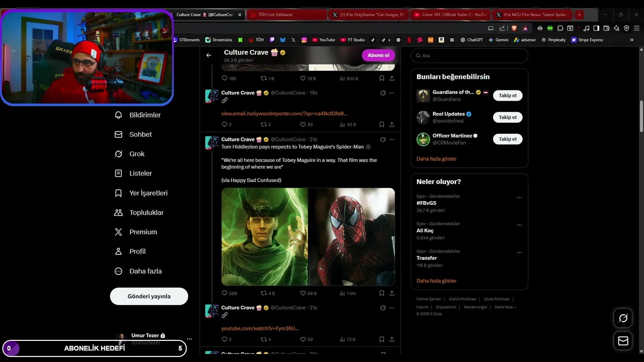Open more options menu on the 19s post
Screen dimensions: 644x362
392,93
